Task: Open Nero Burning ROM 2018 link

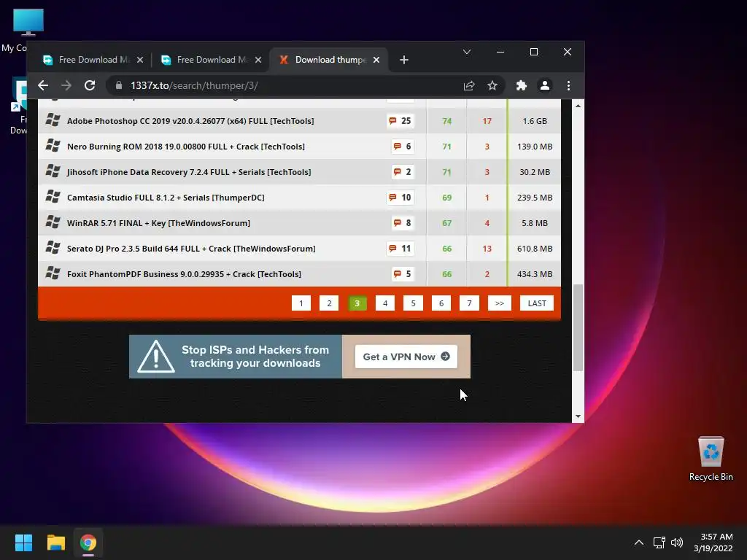Action: click(186, 147)
